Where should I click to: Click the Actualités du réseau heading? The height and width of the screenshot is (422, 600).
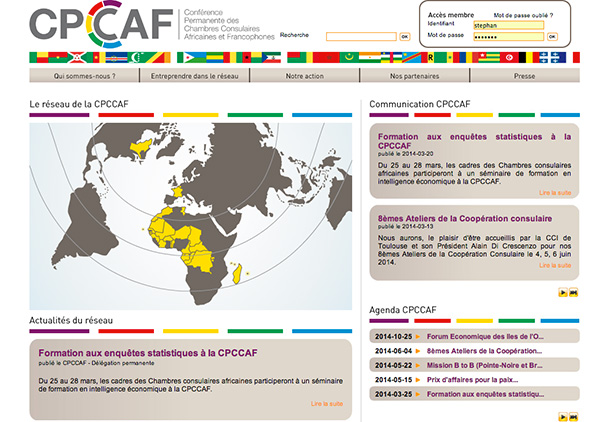(x=71, y=320)
